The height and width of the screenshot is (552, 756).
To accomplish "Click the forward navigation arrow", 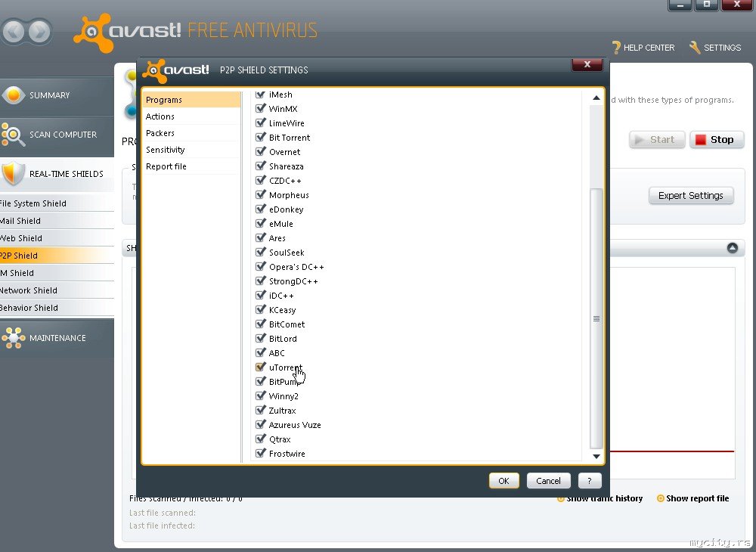I will click(39, 31).
